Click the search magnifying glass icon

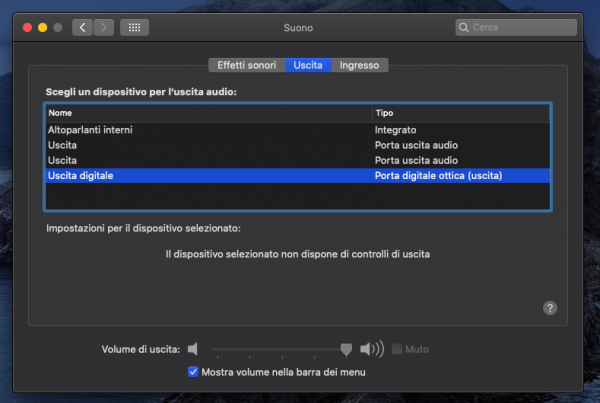point(465,28)
